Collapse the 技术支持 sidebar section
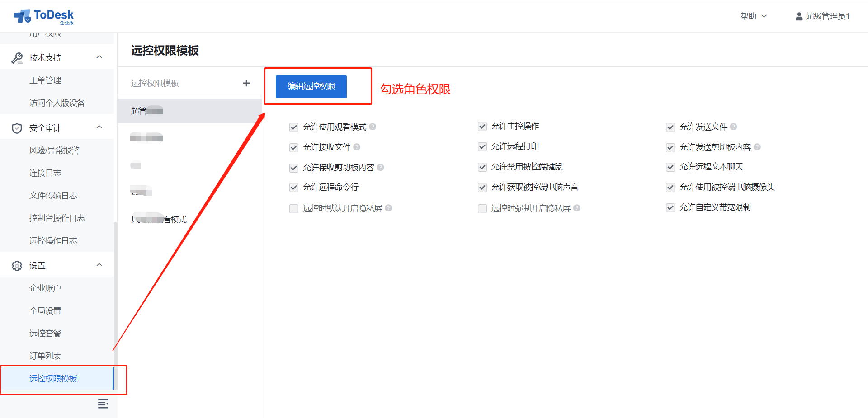The image size is (868, 418). (99, 57)
